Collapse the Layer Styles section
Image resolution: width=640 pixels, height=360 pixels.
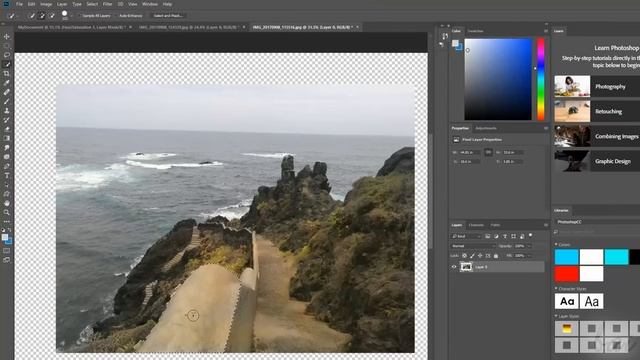(x=556, y=316)
